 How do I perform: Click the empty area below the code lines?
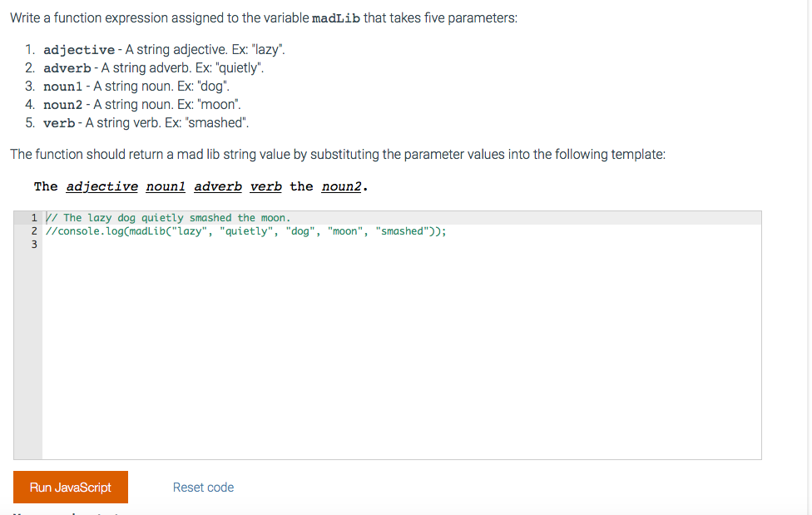[x=399, y=349]
